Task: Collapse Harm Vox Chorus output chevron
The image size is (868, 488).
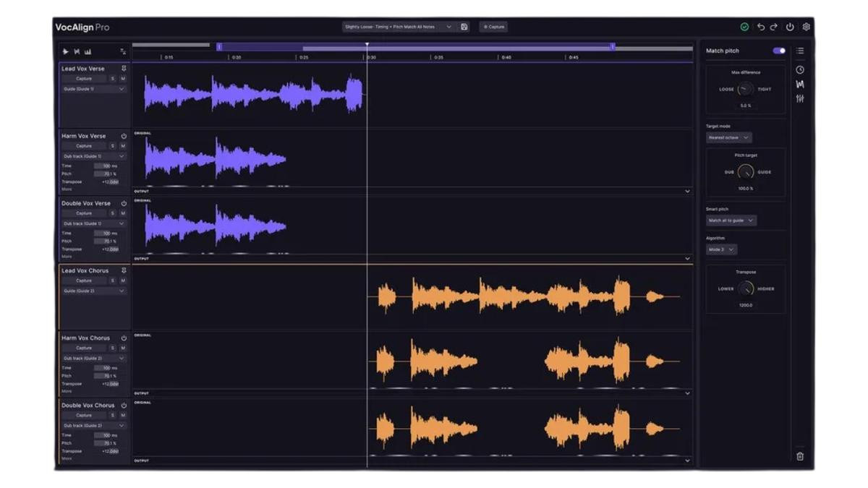Action: tap(687, 393)
